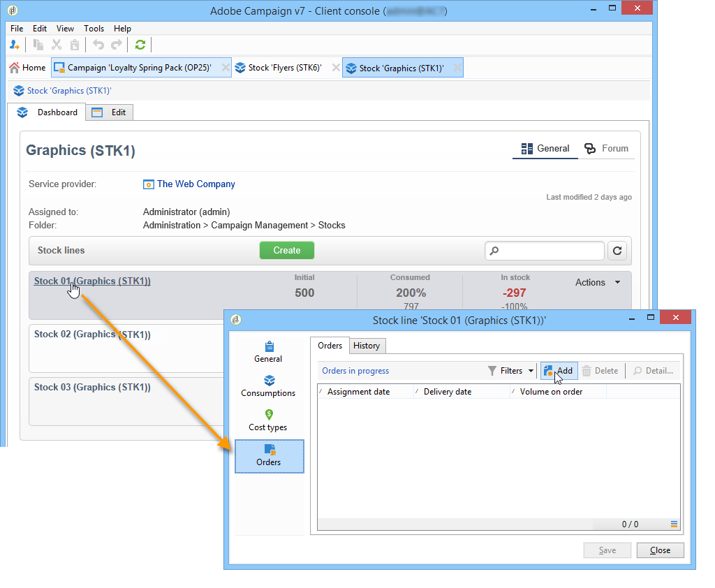Click the Copy toolbar icon
This screenshot has width=715, height=588.
click(38, 45)
